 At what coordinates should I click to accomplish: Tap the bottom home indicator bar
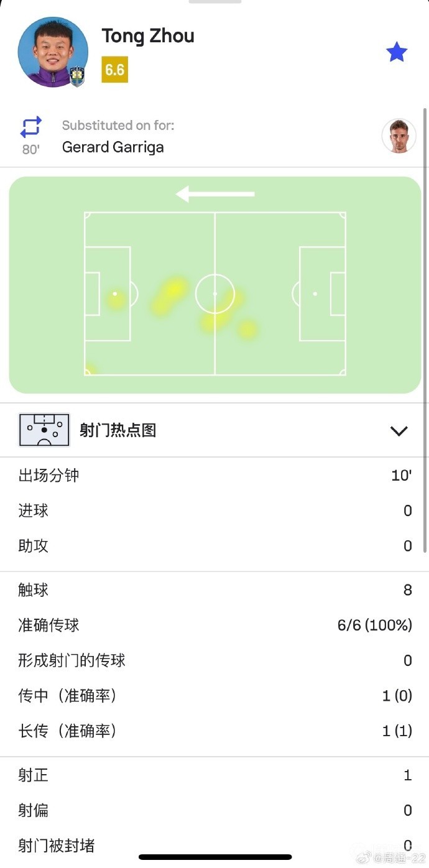[x=214, y=857]
